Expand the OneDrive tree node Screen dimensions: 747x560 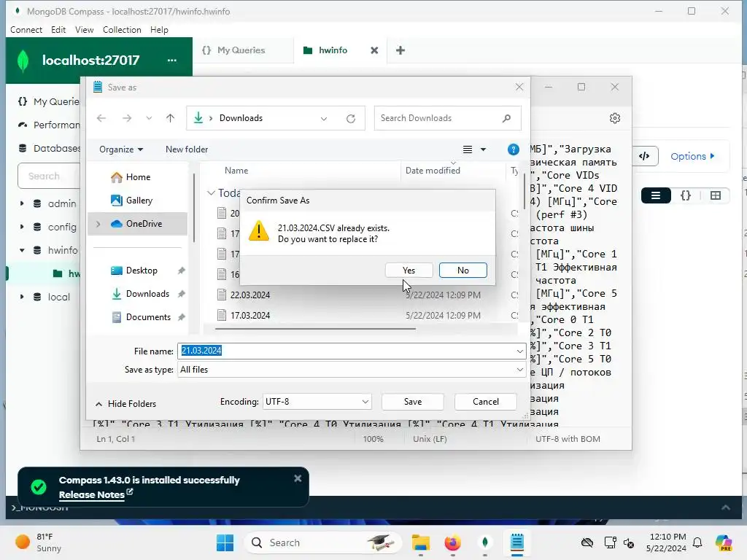(98, 224)
